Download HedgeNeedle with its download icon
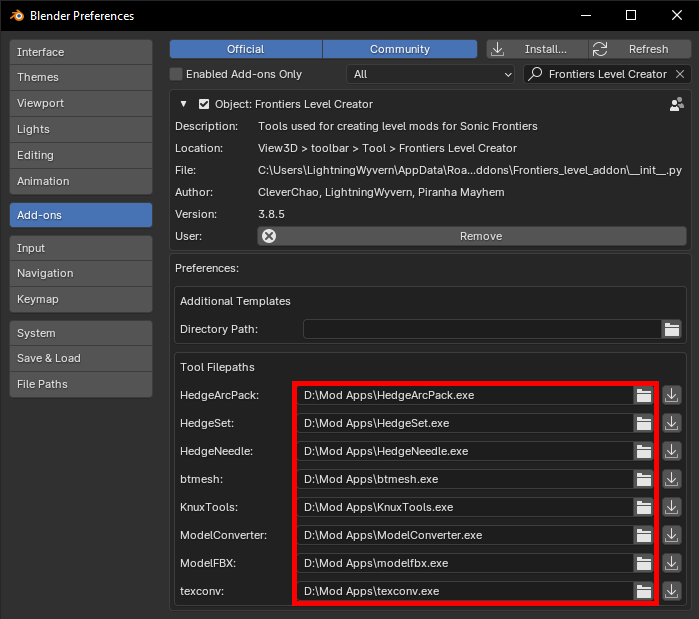The image size is (699, 619). [x=671, y=451]
